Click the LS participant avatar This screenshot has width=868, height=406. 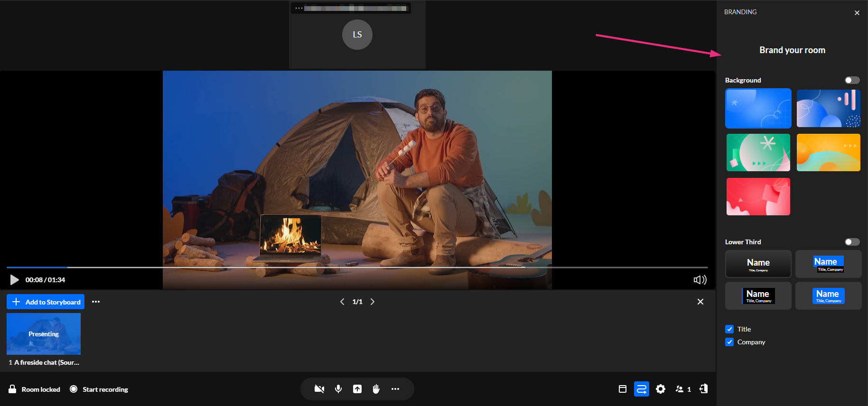coord(357,35)
